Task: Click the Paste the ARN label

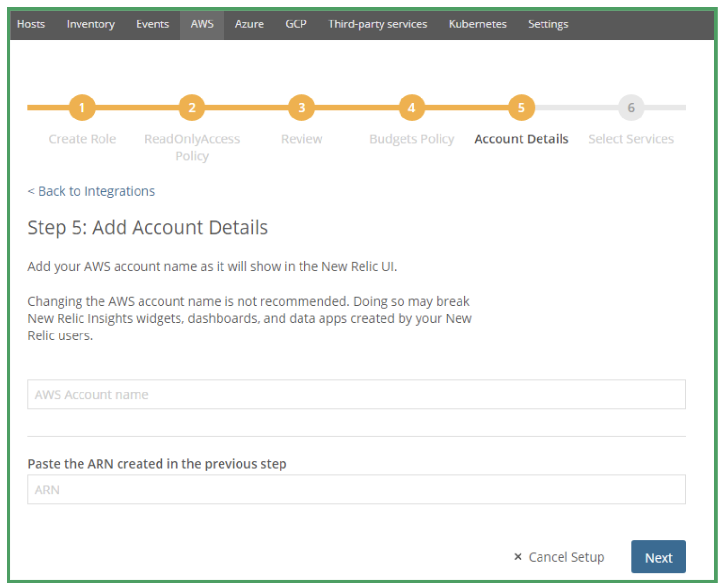Action: [x=157, y=464]
